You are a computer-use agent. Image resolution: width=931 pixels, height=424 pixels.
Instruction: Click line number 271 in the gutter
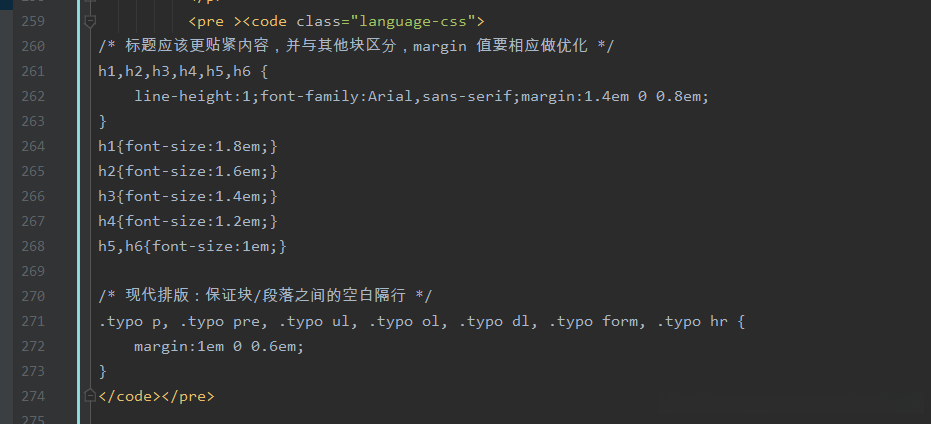[x=32, y=321]
